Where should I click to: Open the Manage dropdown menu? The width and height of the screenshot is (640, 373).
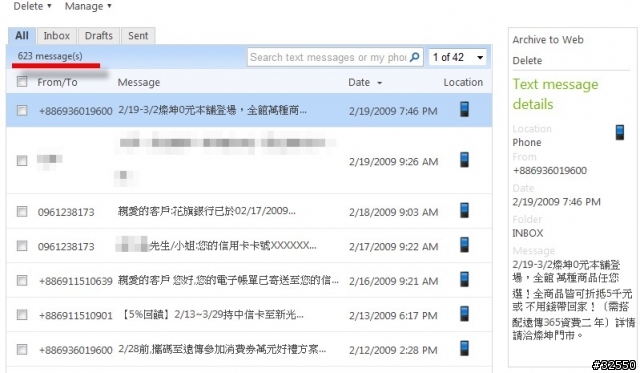point(88,6)
